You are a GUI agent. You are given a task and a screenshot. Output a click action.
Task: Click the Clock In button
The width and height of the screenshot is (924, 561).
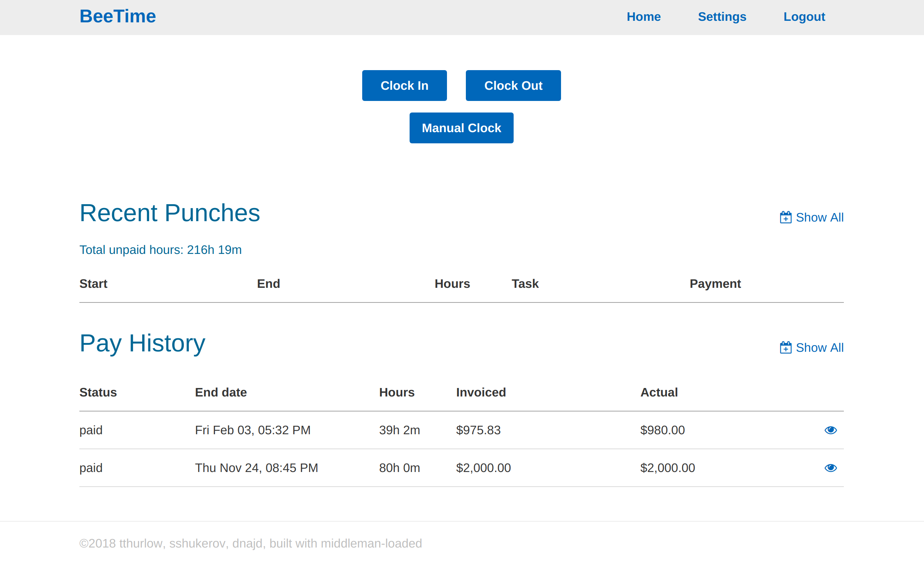coord(404,86)
